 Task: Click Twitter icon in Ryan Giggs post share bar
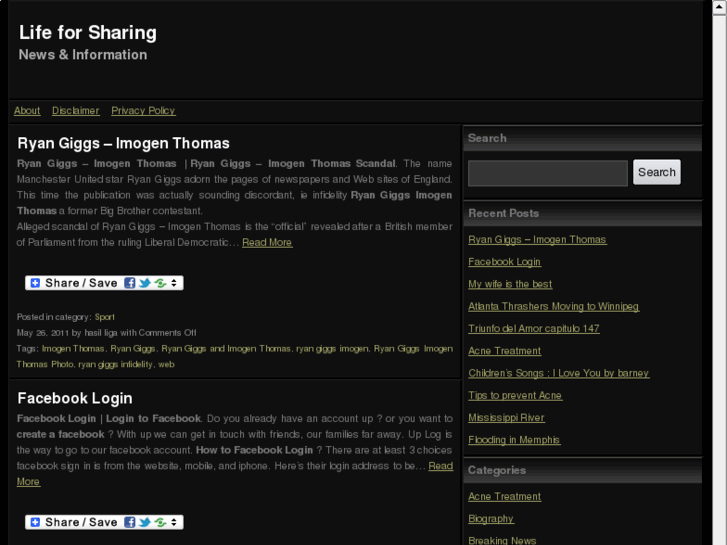pos(145,283)
